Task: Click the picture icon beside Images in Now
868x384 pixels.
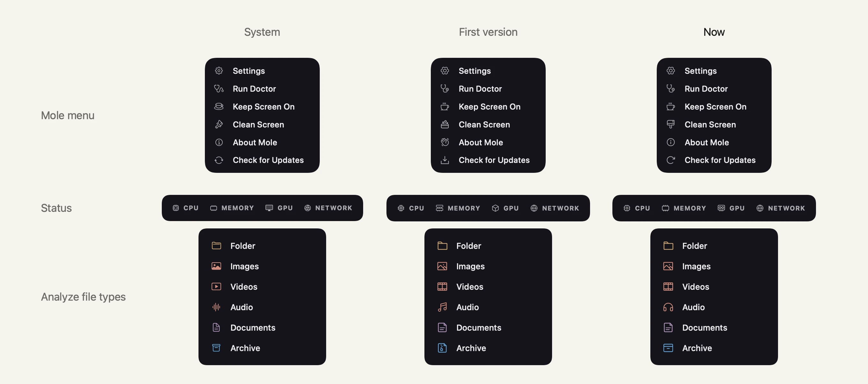Action: point(668,266)
